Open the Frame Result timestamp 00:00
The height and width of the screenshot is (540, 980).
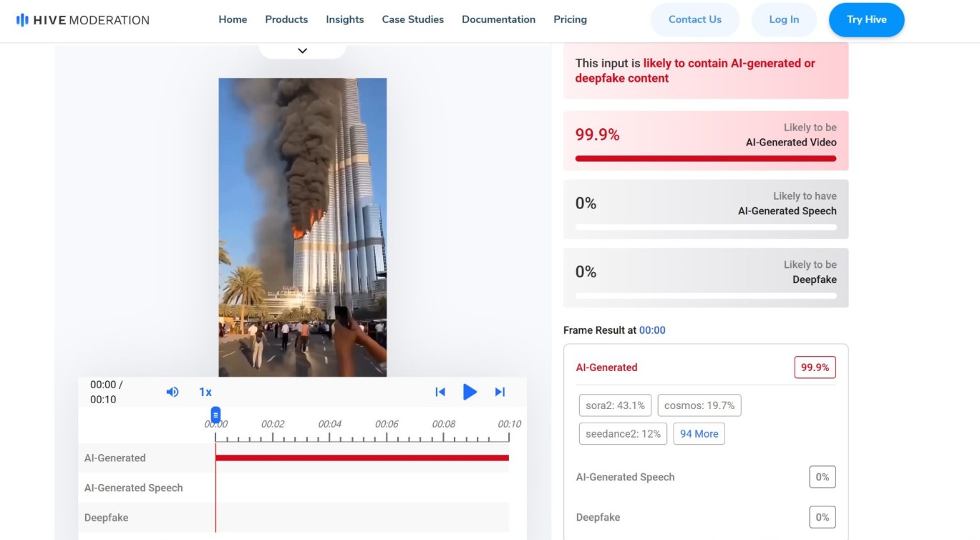(652, 329)
